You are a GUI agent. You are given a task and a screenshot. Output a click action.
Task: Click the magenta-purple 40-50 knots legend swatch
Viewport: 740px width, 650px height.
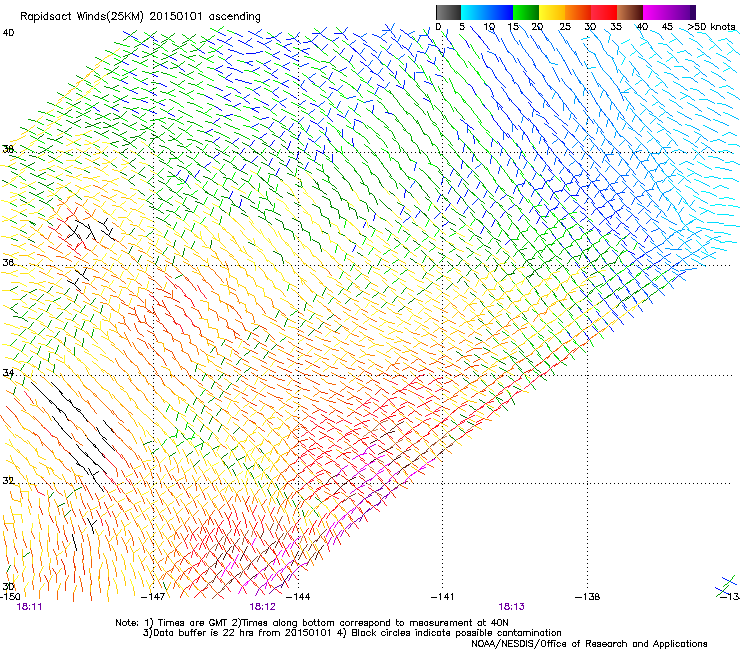click(669, 12)
